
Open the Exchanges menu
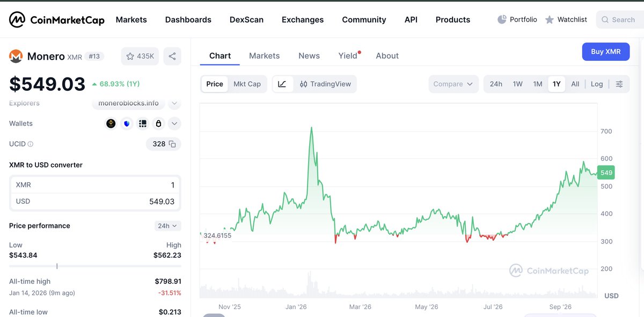[303, 19]
